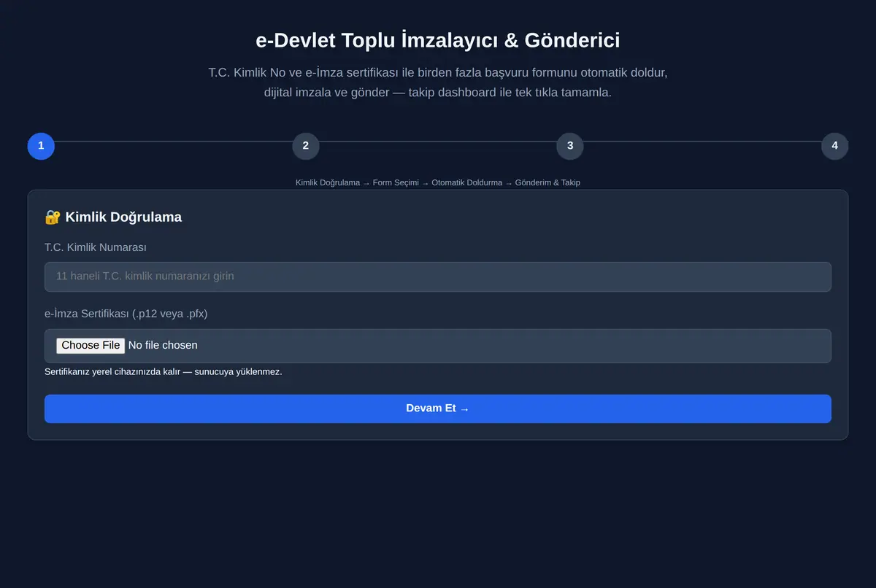This screenshot has width=876, height=588.
Task: Click the 'e-İmza Sertifikası (.p12 veya .pfx)' label
Action: [126, 314]
